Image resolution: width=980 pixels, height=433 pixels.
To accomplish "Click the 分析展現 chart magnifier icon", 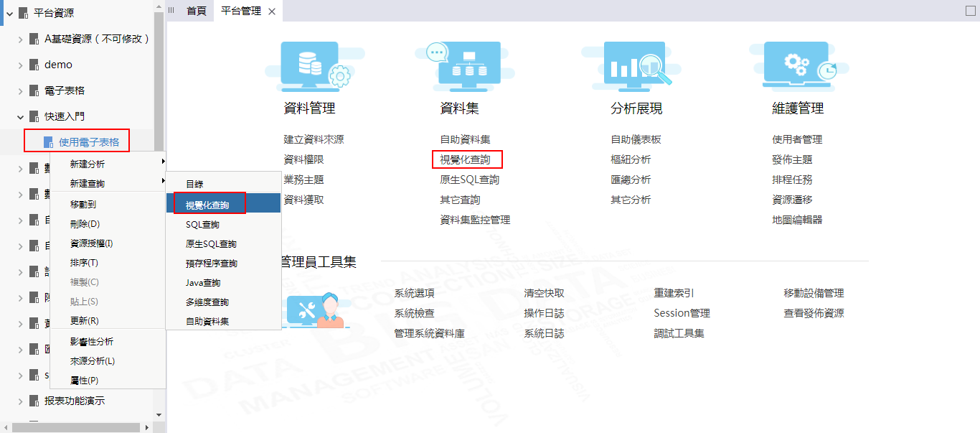I will click(636, 65).
